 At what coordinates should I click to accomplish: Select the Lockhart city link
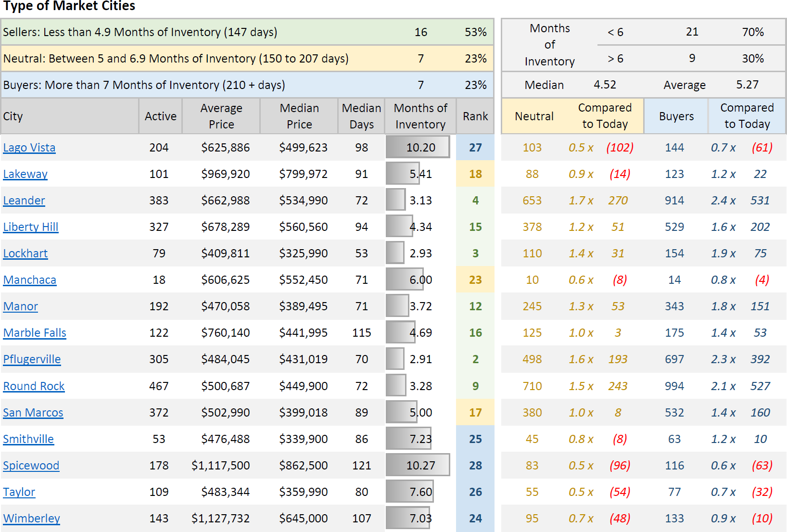[25, 253]
